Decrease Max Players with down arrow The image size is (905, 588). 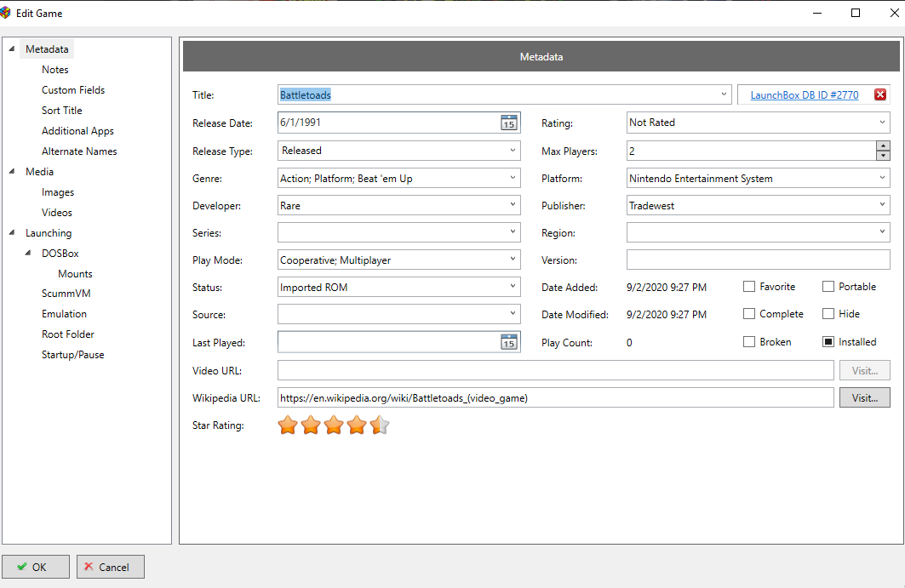click(x=883, y=156)
